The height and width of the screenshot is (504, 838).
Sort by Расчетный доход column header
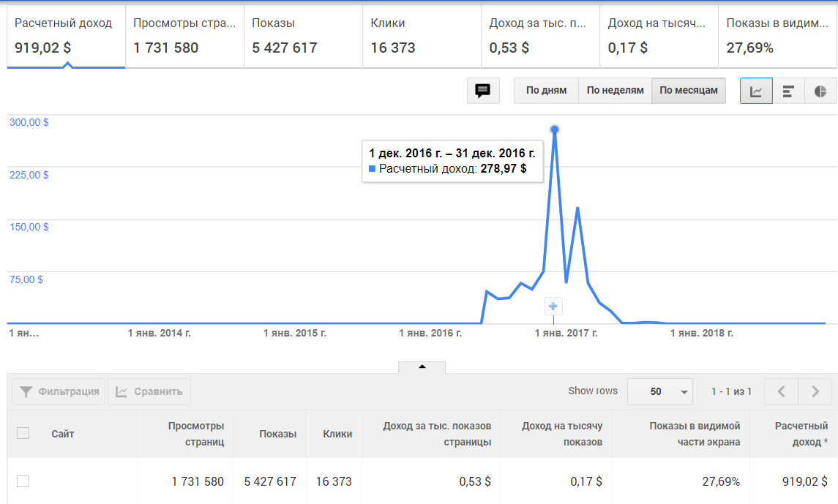[801, 434]
